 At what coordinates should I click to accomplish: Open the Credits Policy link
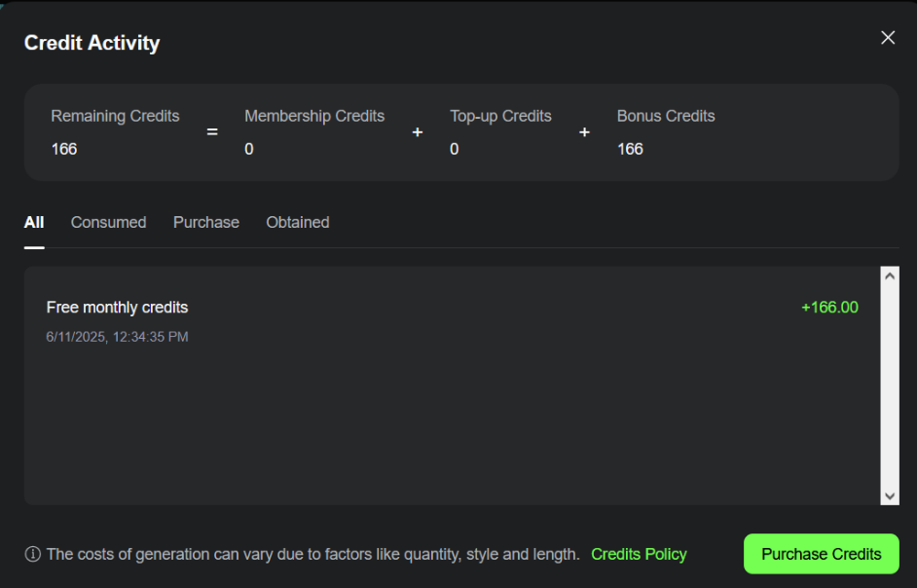639,554
